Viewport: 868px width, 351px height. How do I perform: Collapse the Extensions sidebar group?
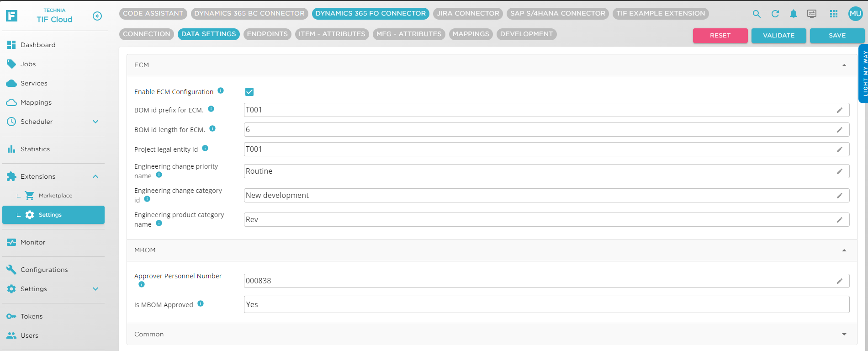(95, 176)
